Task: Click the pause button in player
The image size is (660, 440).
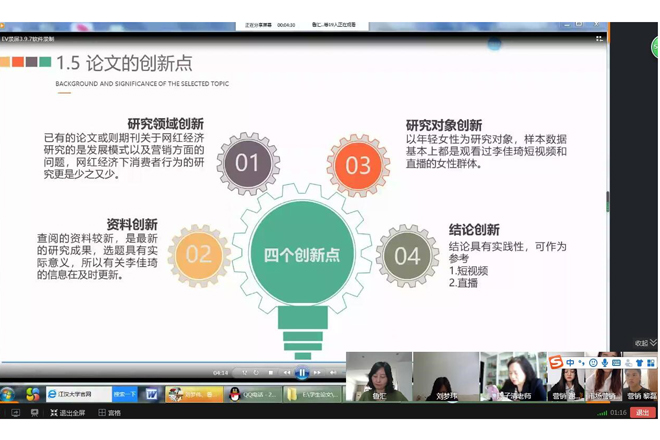Action: point(302,373)
